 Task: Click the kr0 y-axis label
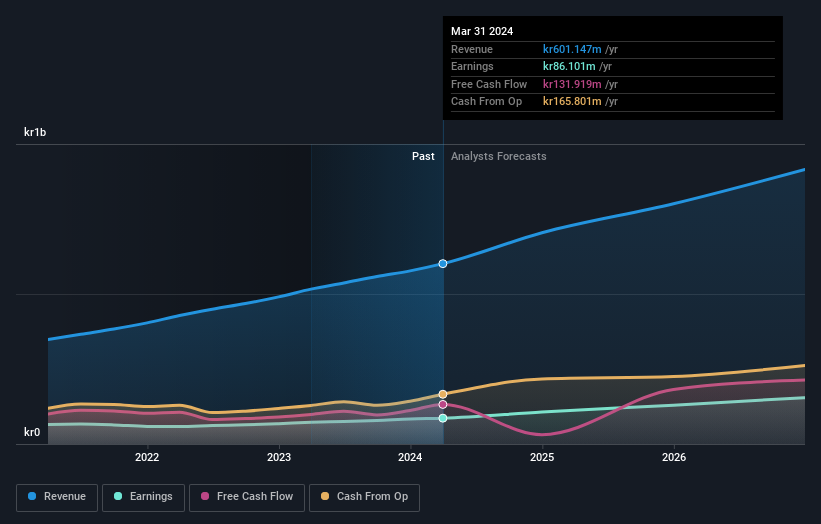click(32, 432)
